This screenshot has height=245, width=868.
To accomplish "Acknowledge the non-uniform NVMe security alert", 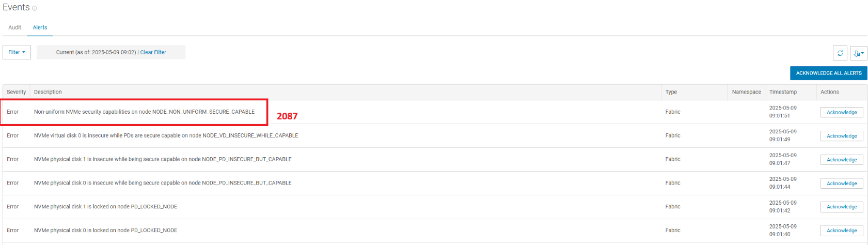I will [841, 112].
